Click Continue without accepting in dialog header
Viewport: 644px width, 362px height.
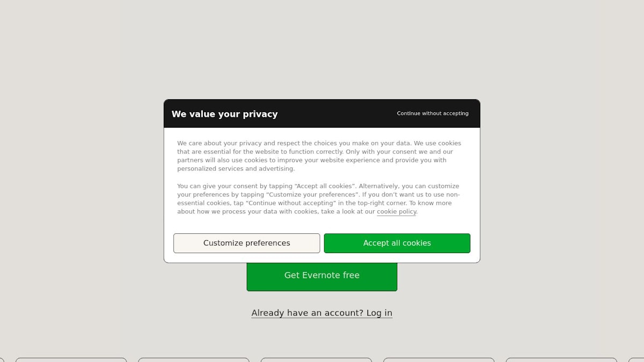[x=433, y=114]
